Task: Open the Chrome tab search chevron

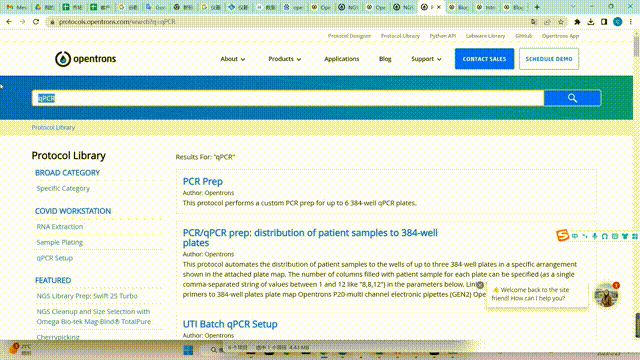Action: click(573, 7)
